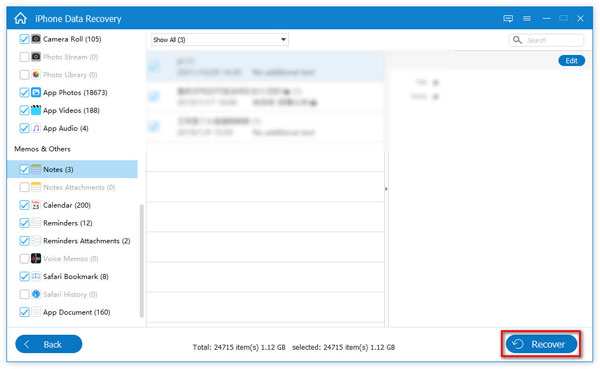This screenshot has height=369, width=600.
Task: Click the Notes notepad icon
Action: click(36, 169)
